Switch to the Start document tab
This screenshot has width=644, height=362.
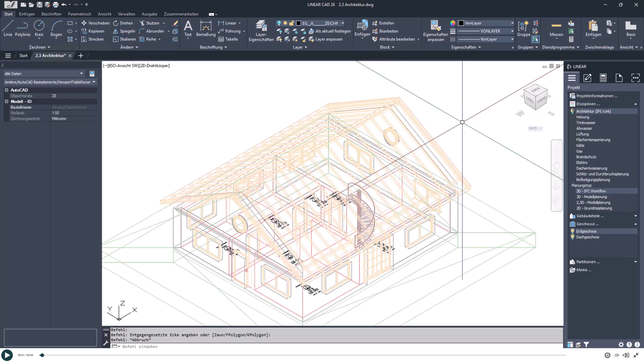(23, 56)
